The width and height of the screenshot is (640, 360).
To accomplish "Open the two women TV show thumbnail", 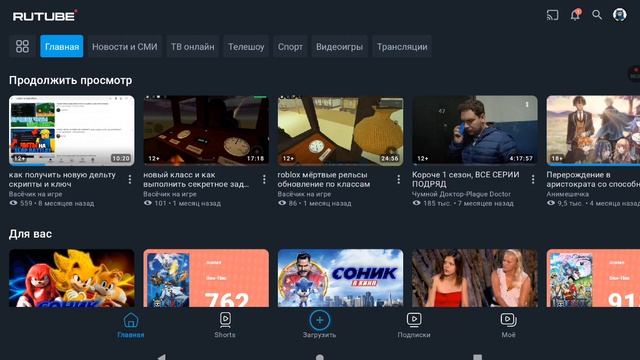I will [475, 278].
